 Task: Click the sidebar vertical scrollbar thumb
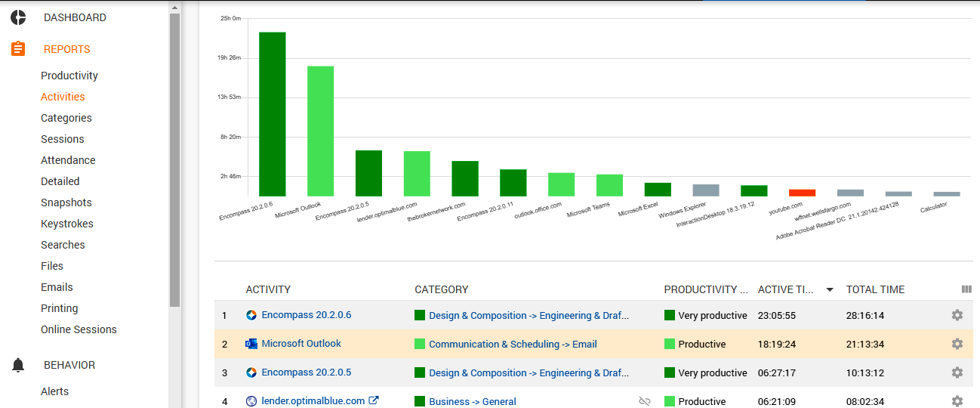(x=175, y=160)
